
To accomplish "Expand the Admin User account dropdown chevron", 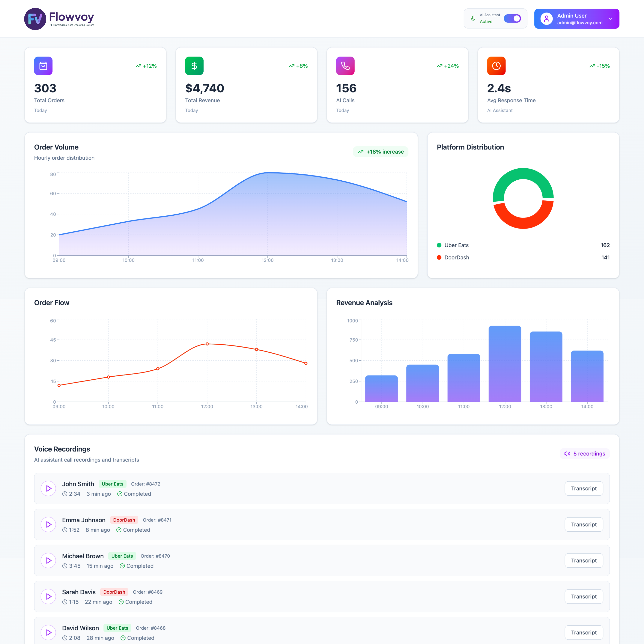I will (610, 19).
